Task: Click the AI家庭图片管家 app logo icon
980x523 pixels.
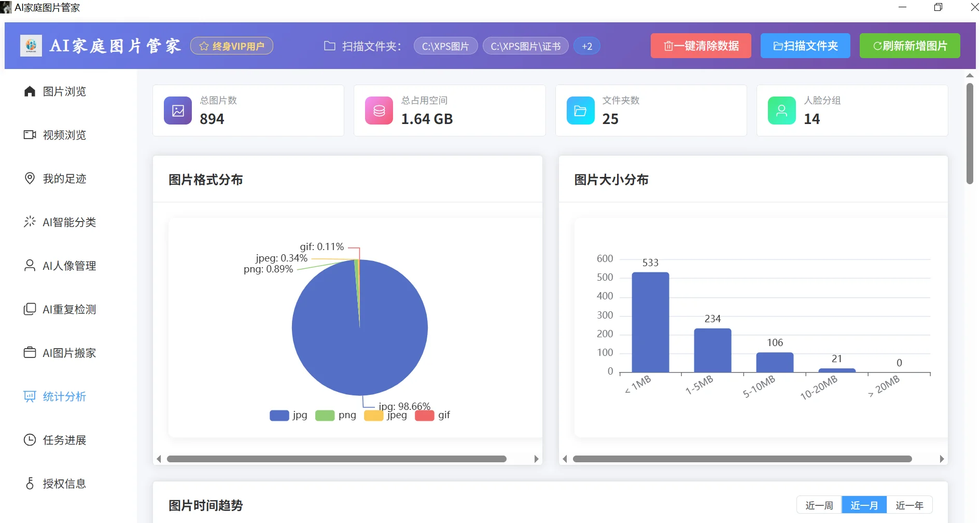Action: tap(31, 46)
